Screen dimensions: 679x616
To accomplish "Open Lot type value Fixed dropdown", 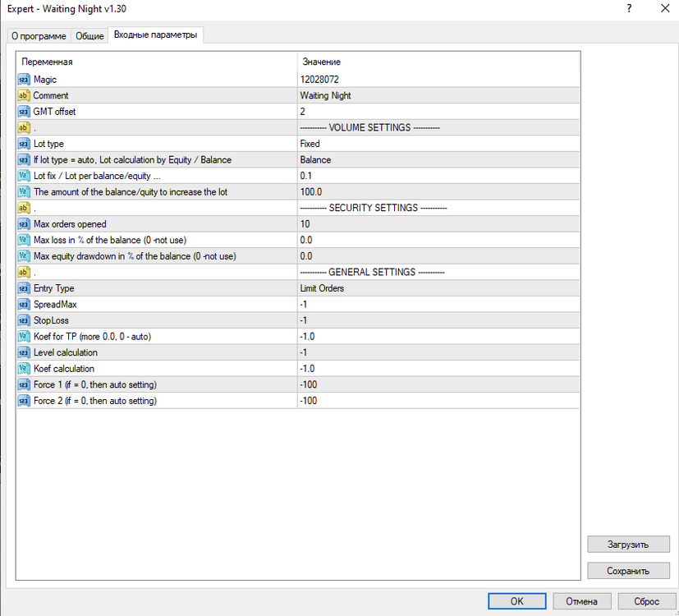I will 438,144.
